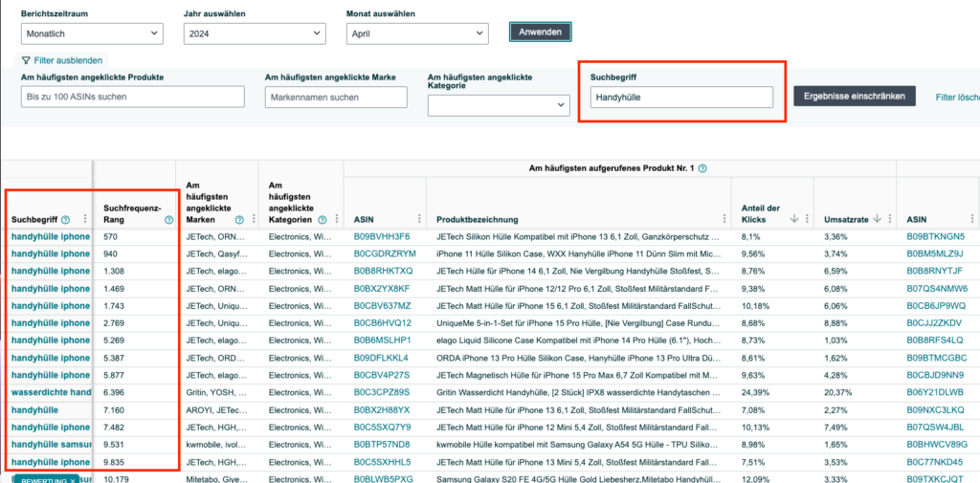Open column menu for Suchbegriff header
Viewport: 980px width, 483px height.
(x=85, y=219)
